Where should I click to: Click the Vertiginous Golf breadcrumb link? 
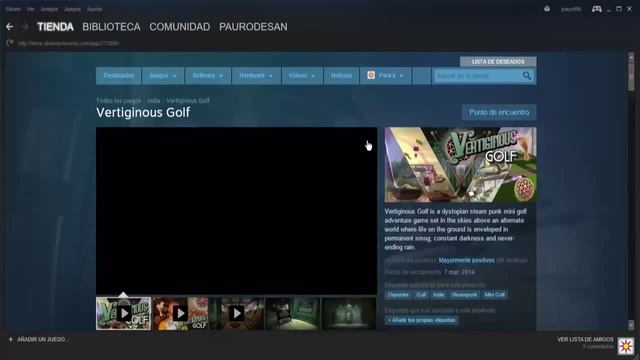(x=188, y=100)
